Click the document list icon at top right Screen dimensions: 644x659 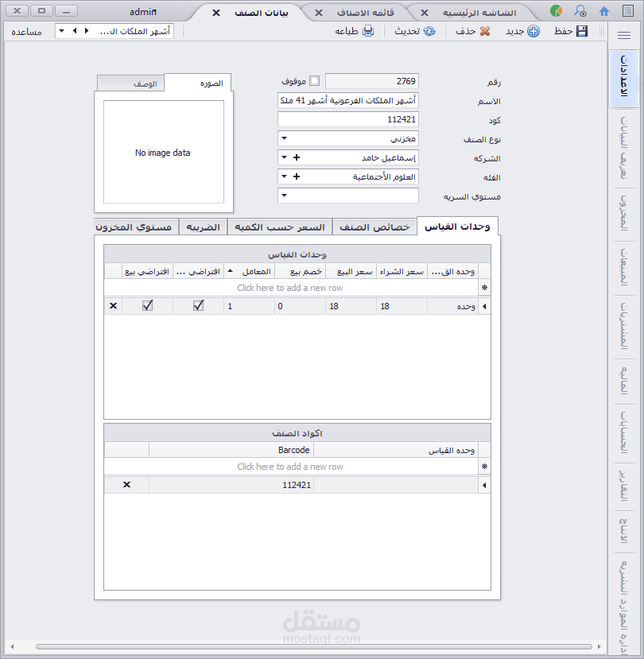click(628, 11)
